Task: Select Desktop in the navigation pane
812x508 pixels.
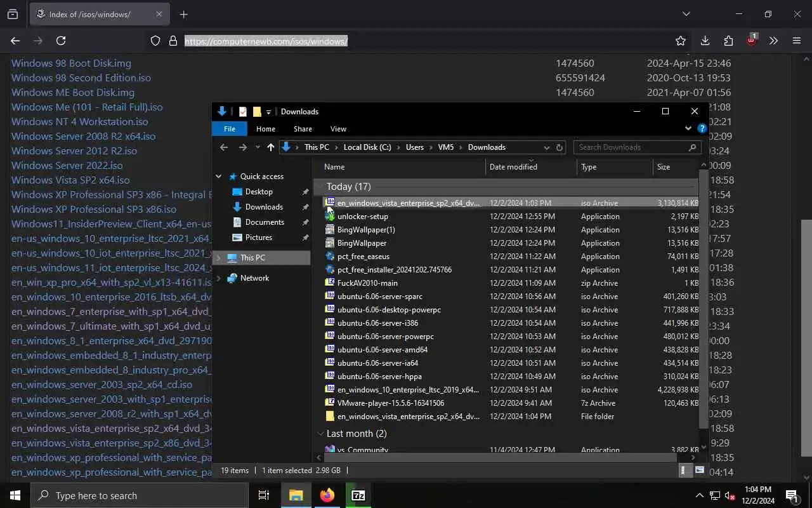Action: coord(259,192)
